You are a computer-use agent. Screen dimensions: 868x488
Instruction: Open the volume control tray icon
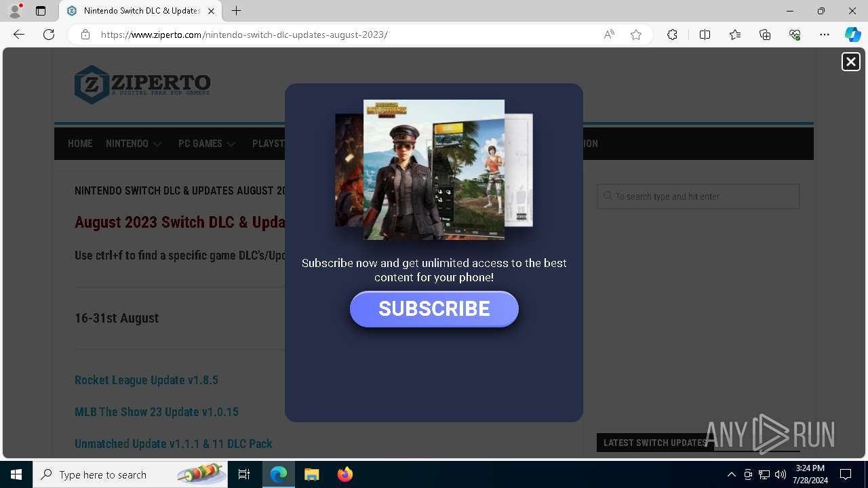point(781,474)
